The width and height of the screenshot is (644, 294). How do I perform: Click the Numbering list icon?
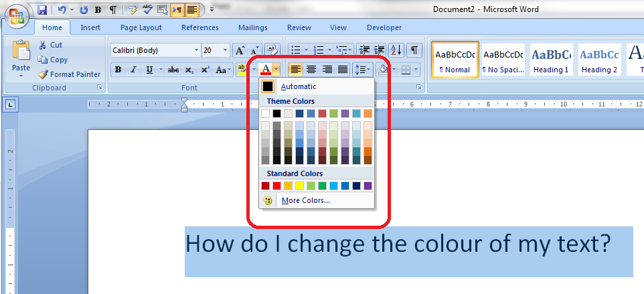[319, 50]
